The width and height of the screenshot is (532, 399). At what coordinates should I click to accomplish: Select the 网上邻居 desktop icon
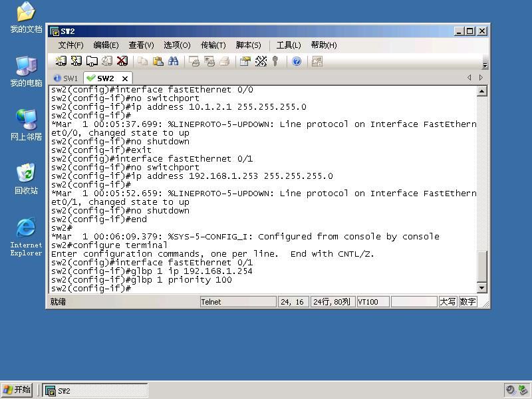26,125
